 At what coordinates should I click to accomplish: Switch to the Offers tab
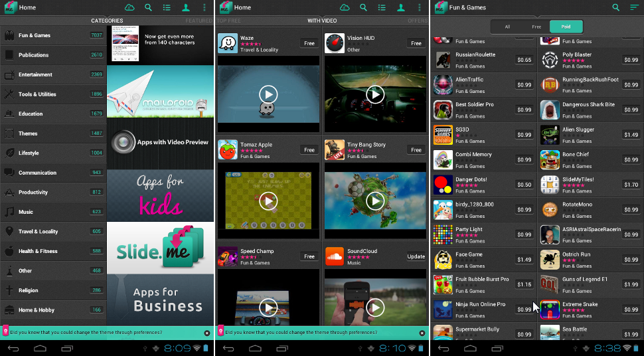[418, 21]
